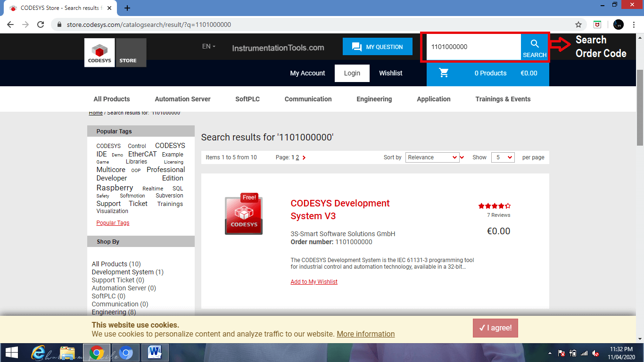Open a new browser tab

(x=127, y=8)
